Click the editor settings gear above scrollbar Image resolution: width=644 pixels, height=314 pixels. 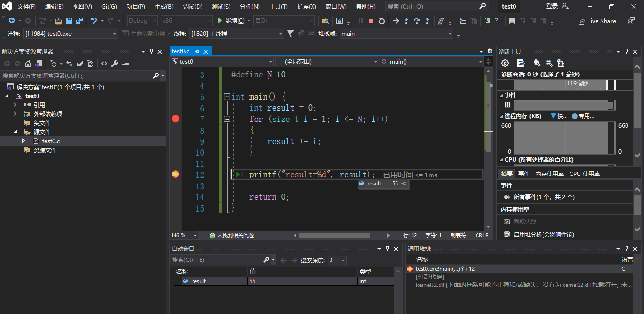(x=489, y=51)
